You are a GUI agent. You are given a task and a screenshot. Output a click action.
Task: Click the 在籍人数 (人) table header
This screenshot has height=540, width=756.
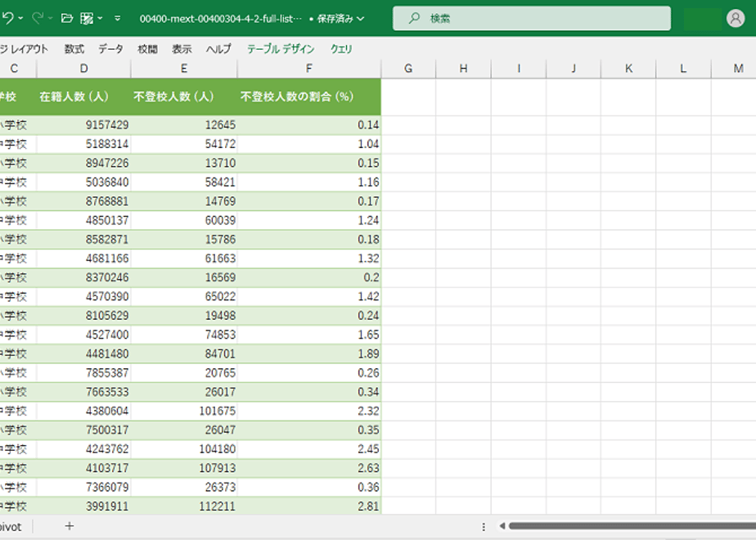click(83, 97)
